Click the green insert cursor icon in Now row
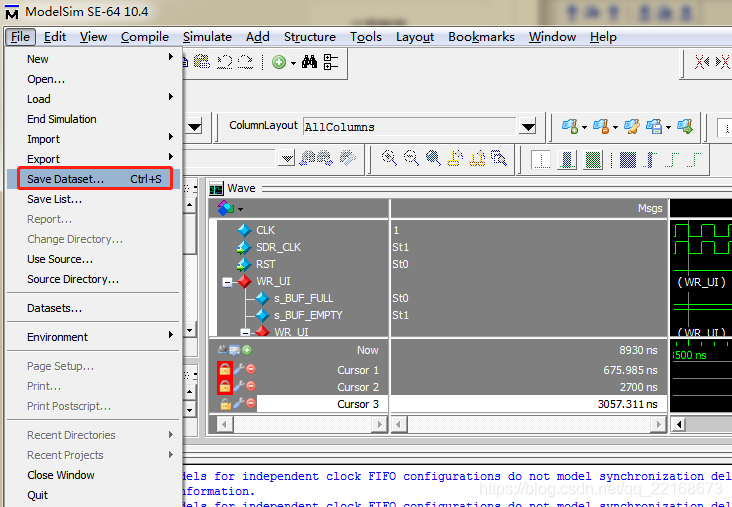This screenshot has height=507, width=732. 247,350
